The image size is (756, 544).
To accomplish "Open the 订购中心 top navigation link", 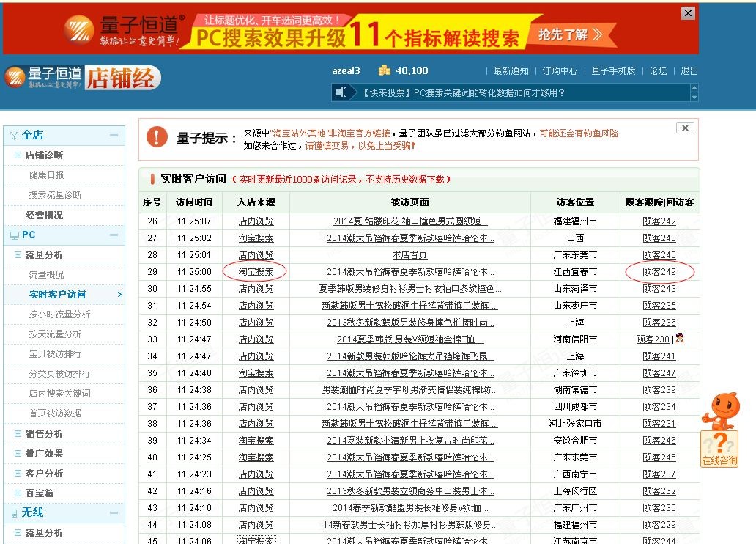I will (x=559, y=71).
